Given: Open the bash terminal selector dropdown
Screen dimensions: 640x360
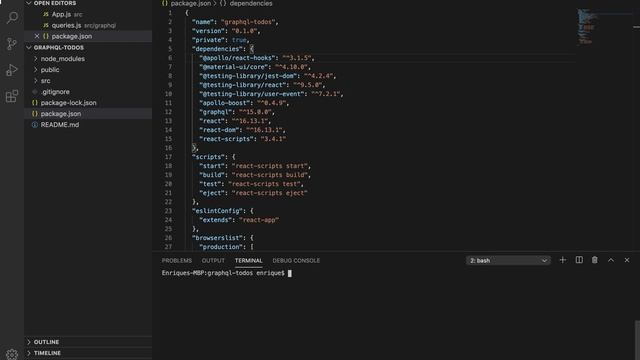Looking at the screenshot, I should point(508,260).
